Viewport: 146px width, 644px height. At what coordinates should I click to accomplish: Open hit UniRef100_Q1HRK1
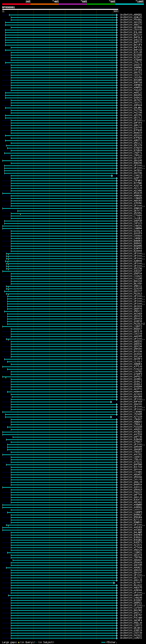[x=131, y=379]
